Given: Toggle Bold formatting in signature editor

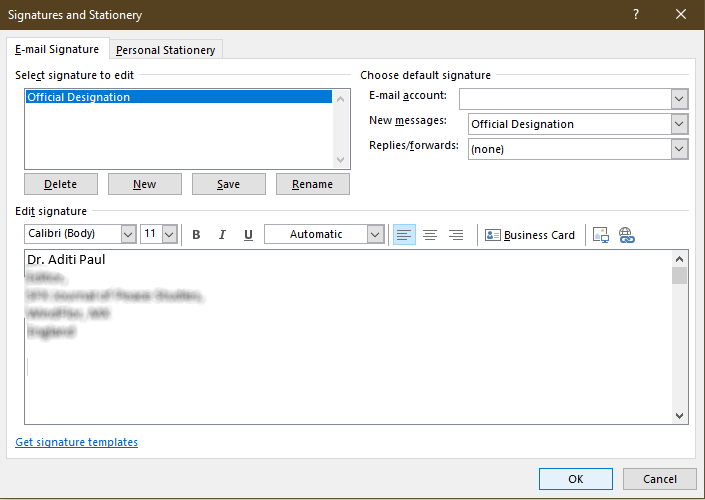Looking at the screenshot, I should point(196,235).
